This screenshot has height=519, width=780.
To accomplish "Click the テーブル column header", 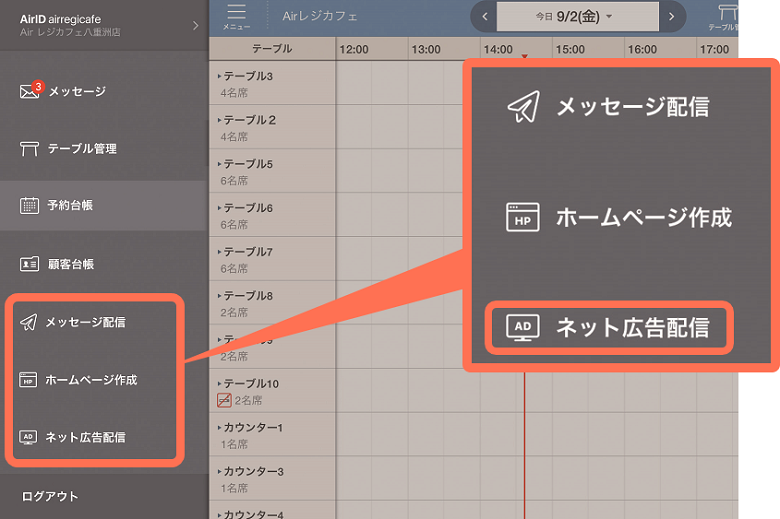I will 272,49.
